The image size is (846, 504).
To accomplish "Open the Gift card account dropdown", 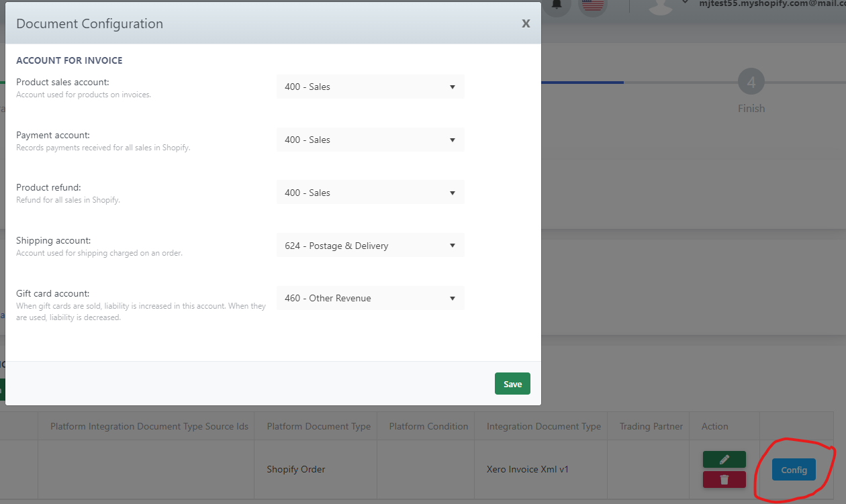I will (370, 298).
